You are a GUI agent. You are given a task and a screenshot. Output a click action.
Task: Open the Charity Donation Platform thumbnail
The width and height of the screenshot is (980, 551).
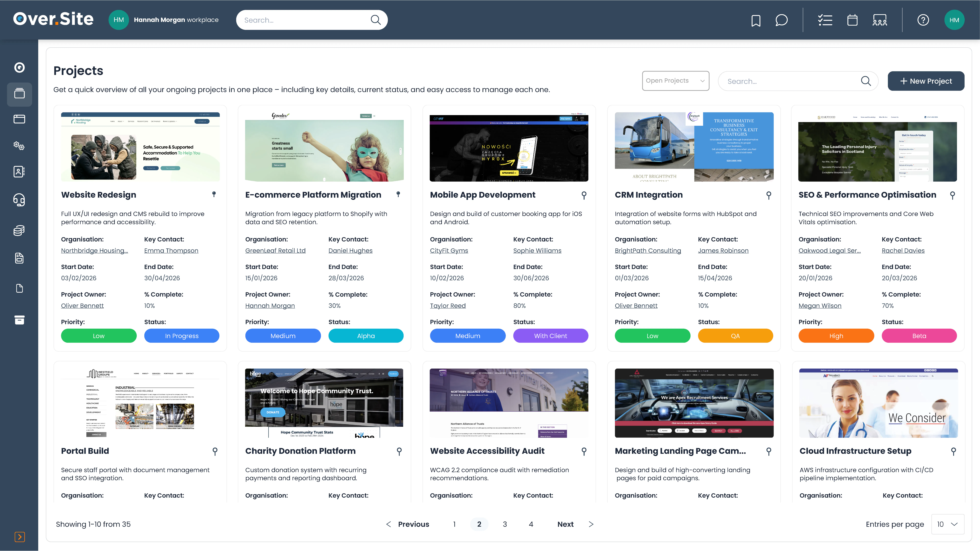[324, 403]
